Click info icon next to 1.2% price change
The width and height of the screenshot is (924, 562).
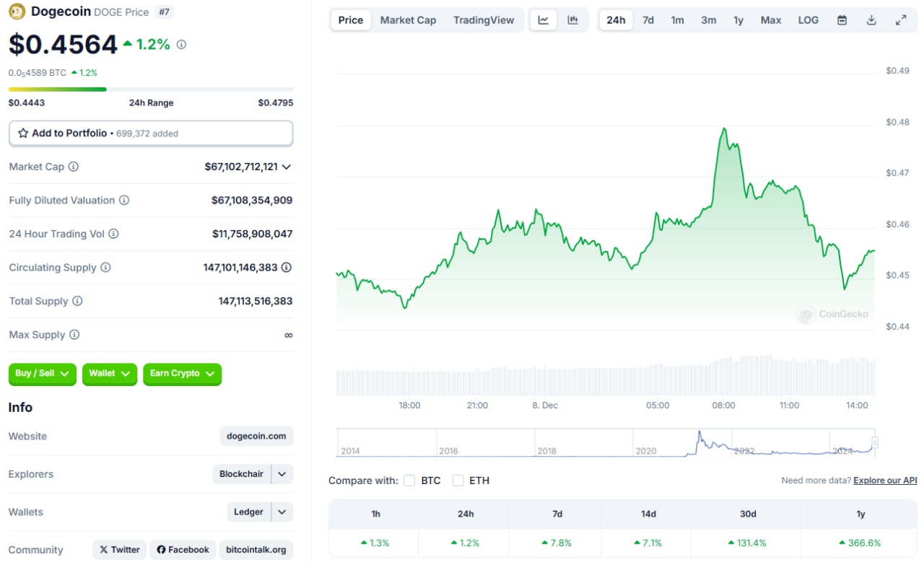click(181, 45)
